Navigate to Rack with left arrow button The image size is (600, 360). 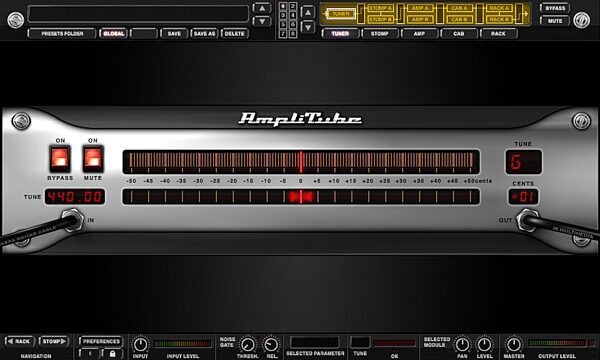(x=20, y=341)
